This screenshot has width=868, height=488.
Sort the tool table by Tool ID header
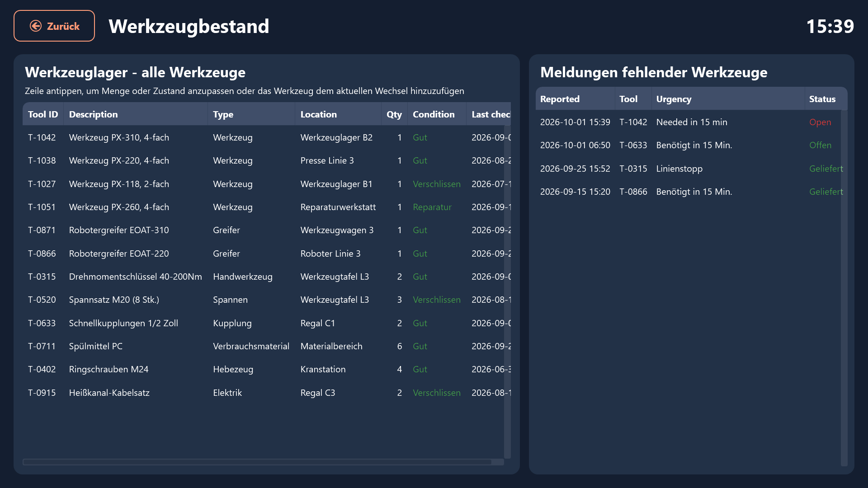[43, 114]
